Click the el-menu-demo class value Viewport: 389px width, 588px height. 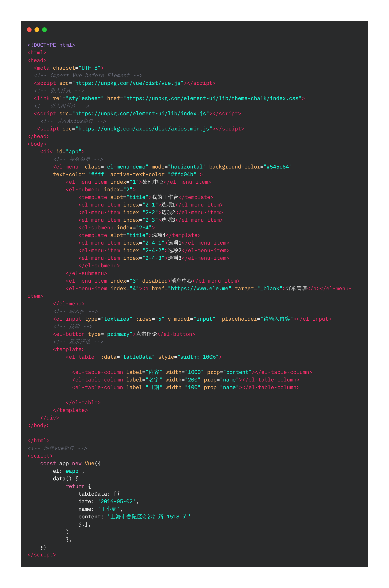click(x=126, y=167)
